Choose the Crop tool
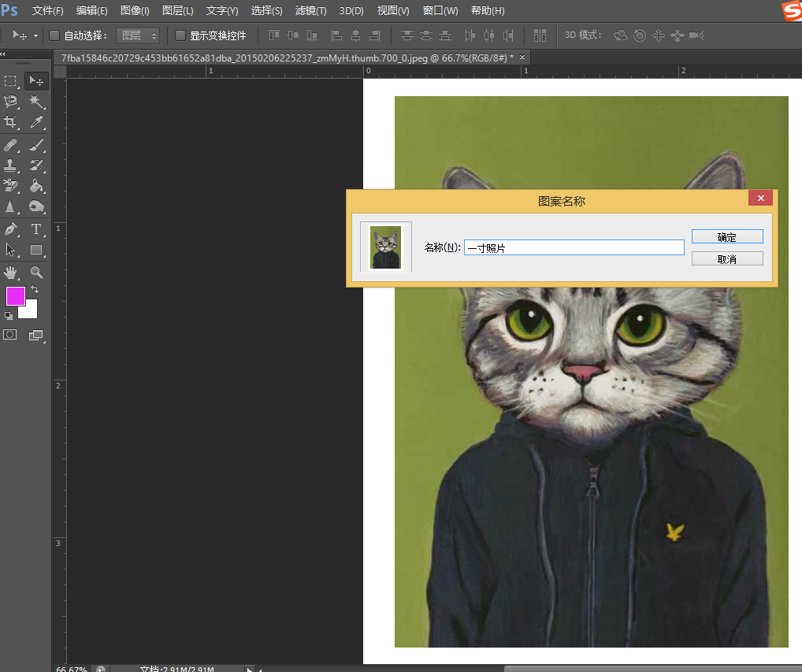Screen dimensions: 802x672 10,122
